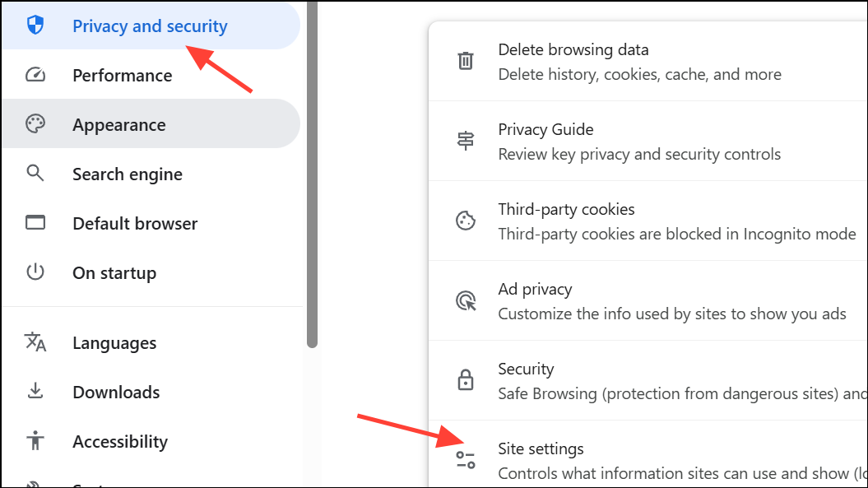The height and width of the screenshot is (488, 868).
Task: Click the Downloads arrow icon
Action: click(x=35, y=391)
